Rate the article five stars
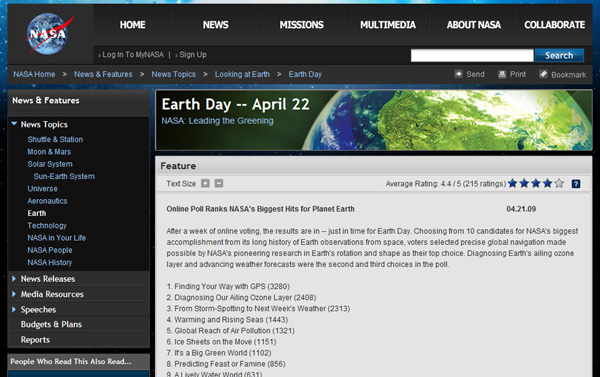 [x=559, y=183]
